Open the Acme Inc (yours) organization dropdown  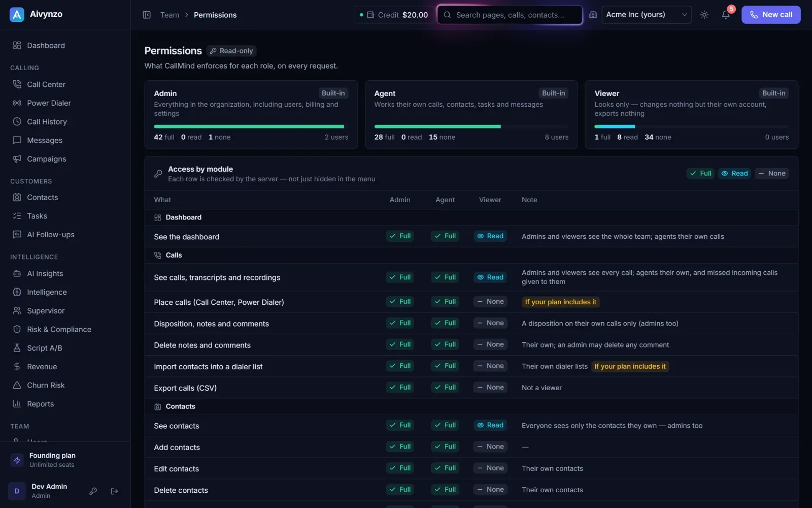click(646, 15)
